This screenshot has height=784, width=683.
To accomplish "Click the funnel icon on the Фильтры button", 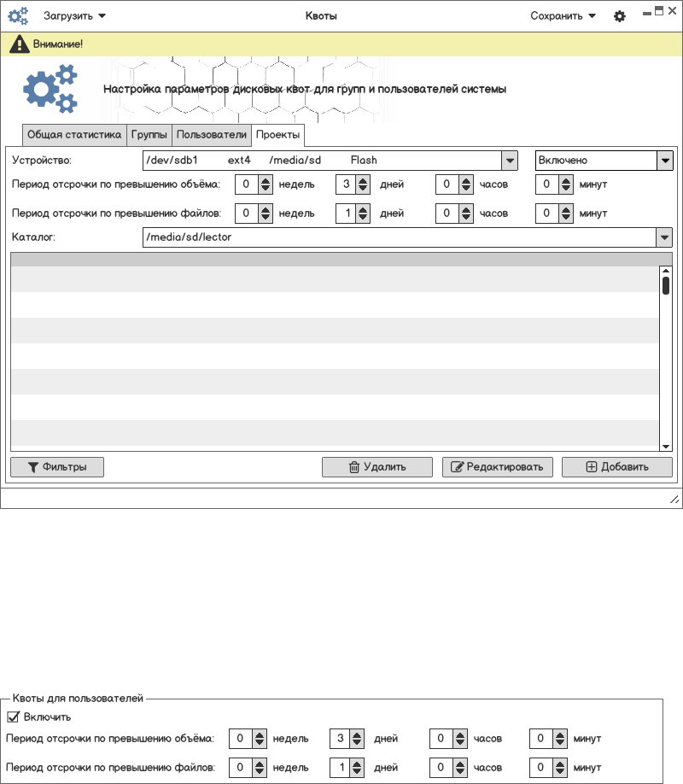I will 33,467.
